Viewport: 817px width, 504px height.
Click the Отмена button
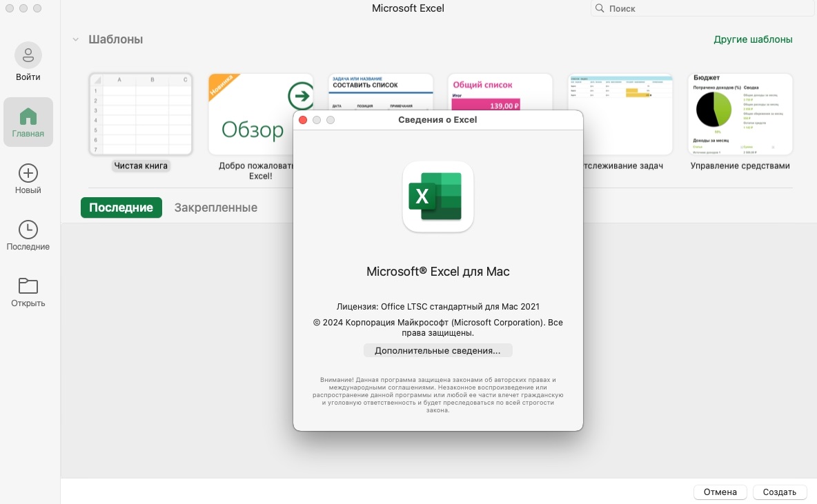720,492
